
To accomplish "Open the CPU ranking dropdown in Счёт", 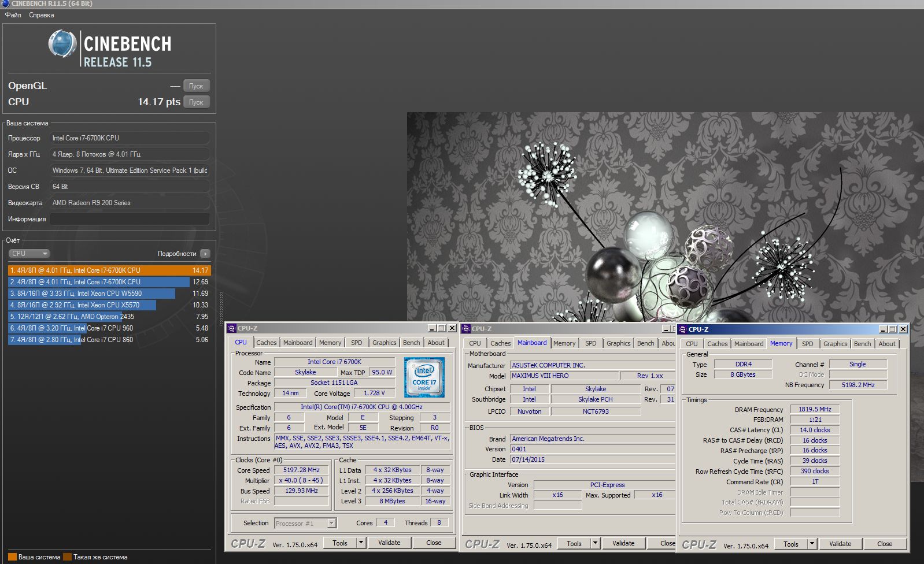I will pos(29,254).
